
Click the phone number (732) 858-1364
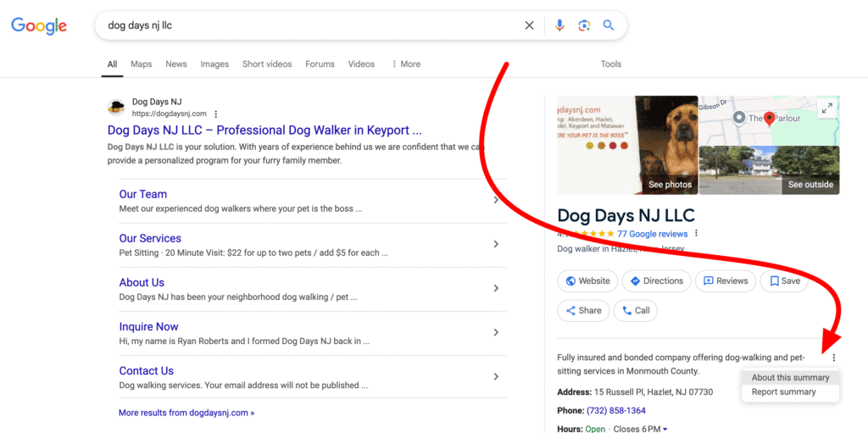click(616, 411)
